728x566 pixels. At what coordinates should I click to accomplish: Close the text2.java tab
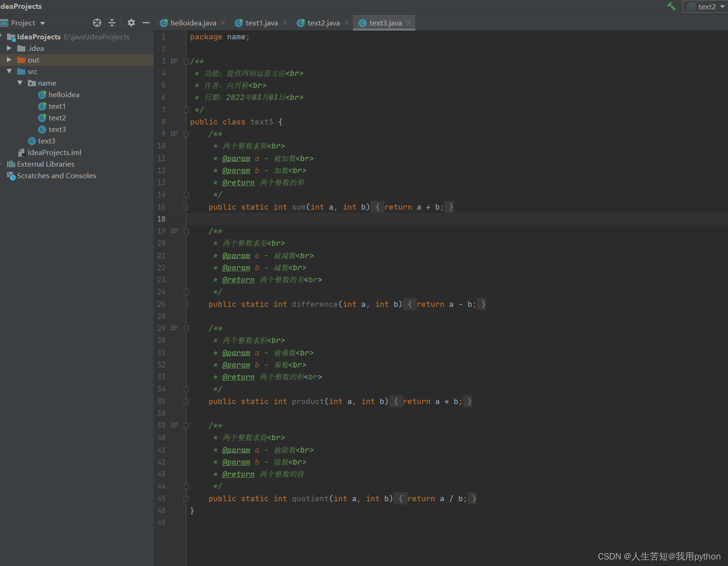[x=347, y=23]
